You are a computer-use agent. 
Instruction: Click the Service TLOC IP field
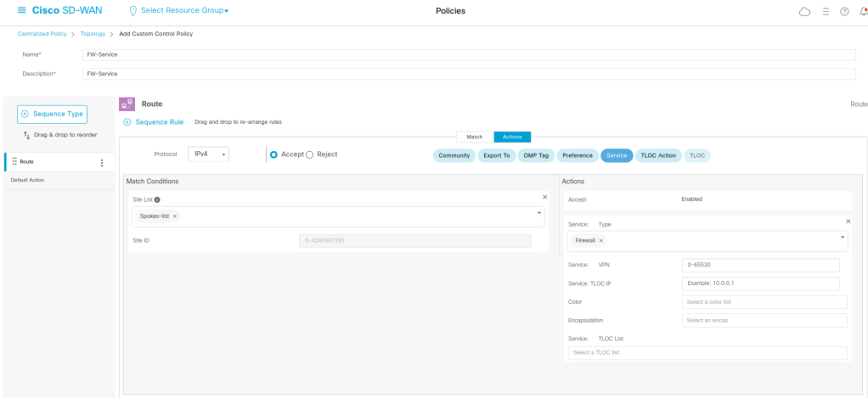[760, 283]
